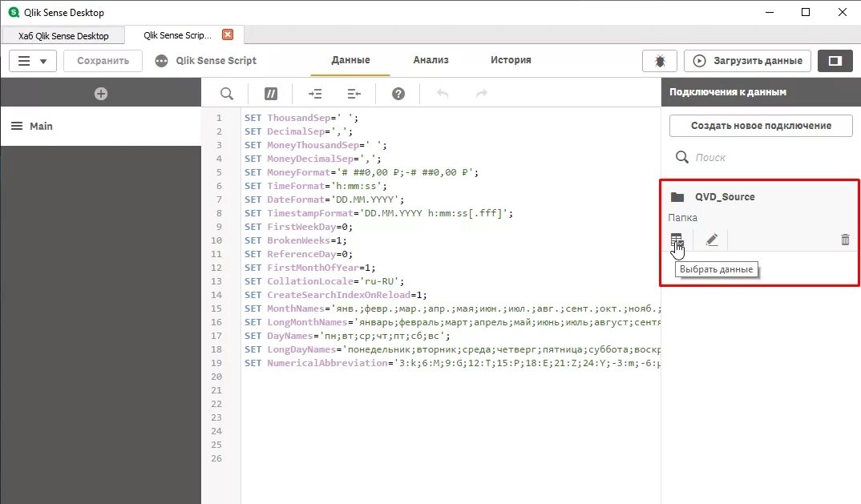Maximize the Qlik Sense Desktop window
Screen dimensions: 861x504
[806, 12]
